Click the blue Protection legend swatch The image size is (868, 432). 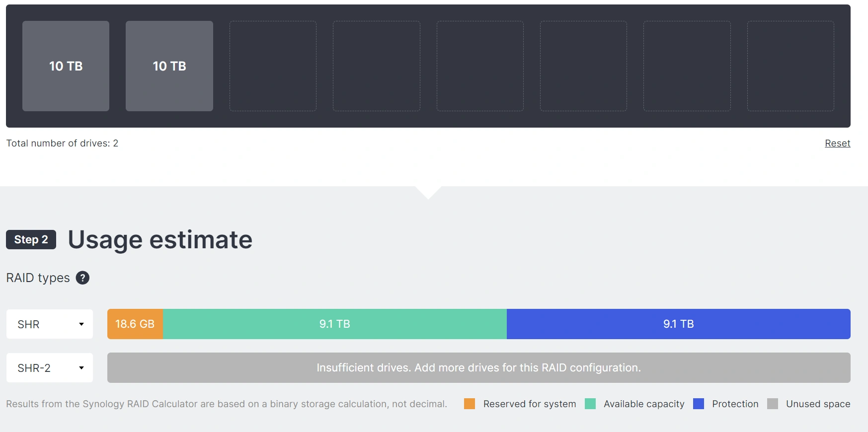(x=699, y=404)
